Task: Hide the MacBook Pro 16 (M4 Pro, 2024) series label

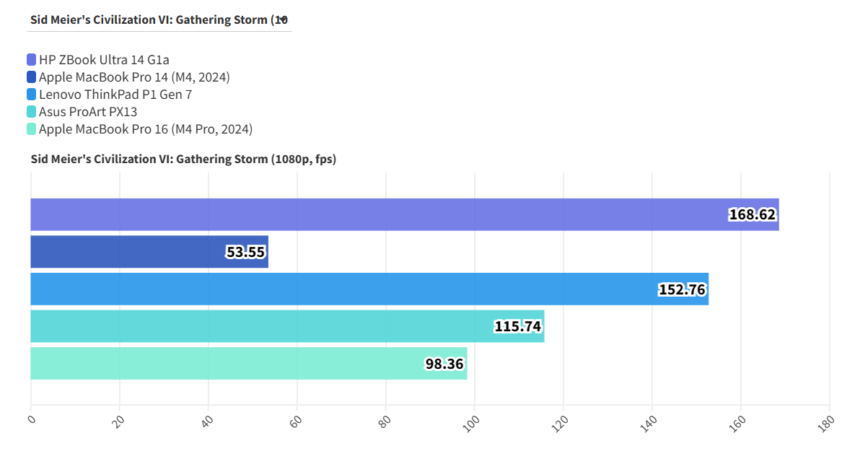Action: (x=146, y=129)
